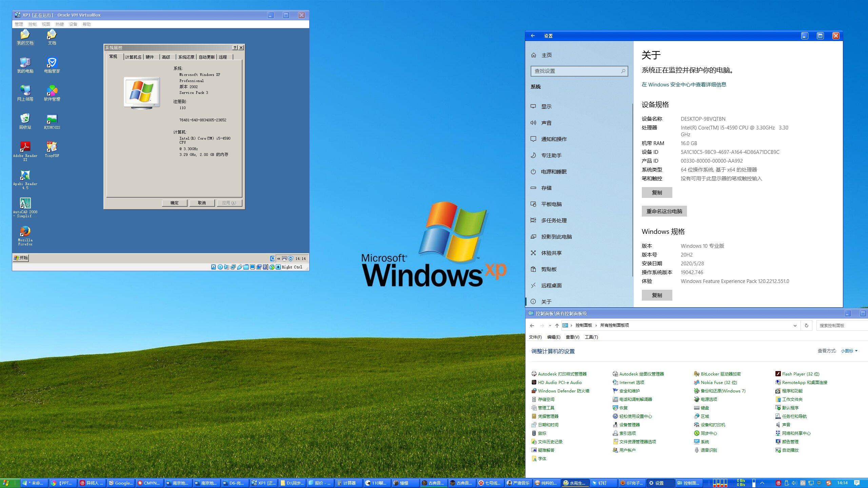Open 远程桌面 settings item
The image size is (868, 488).
pos(579,285)
